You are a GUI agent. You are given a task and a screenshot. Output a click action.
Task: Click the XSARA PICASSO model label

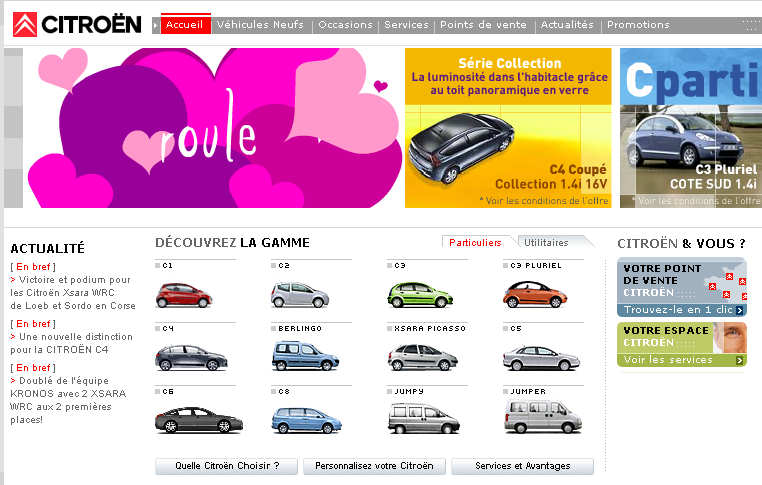[x=430, y=329]
